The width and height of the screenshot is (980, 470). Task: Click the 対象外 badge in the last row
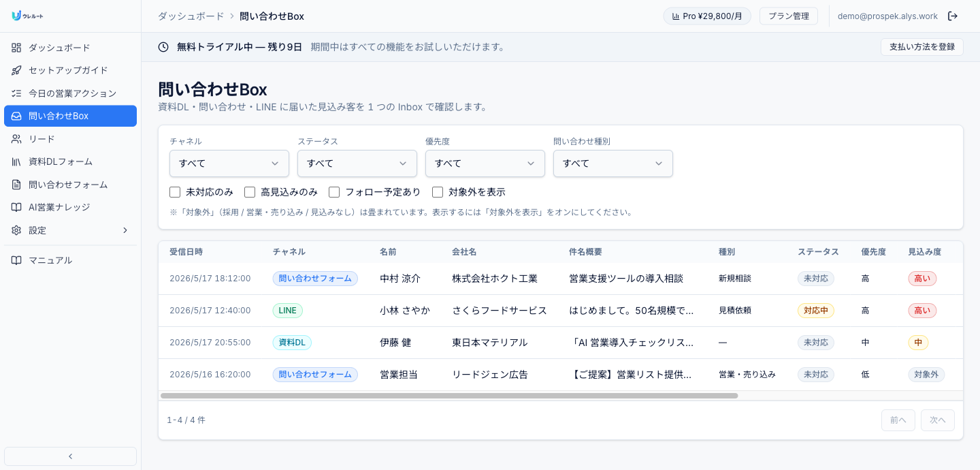pos(926,375)
